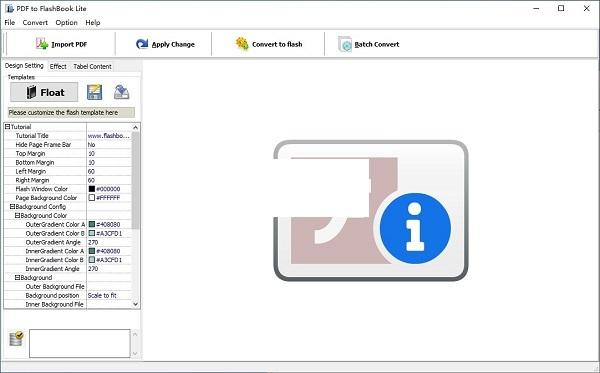The height and width of the screenshot is (373, 600).
Task: Collapse the Background Color node
Action: [x=17, y=215]
